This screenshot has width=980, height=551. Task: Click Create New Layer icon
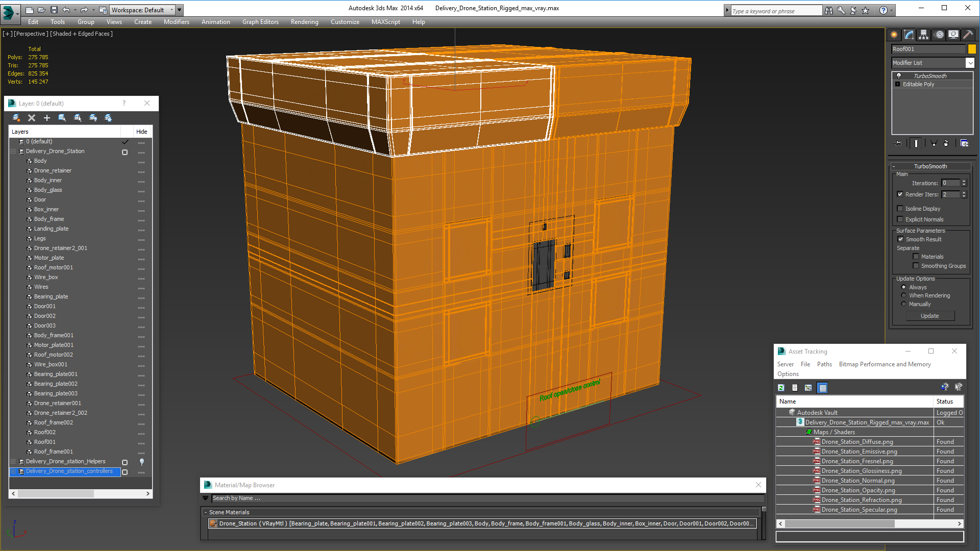pos(16,118)
